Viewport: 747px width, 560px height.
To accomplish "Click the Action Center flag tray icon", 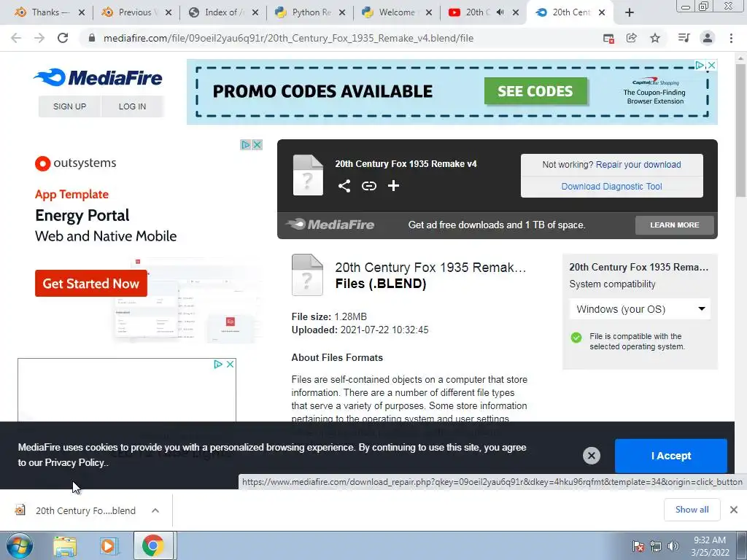I will point(638,546).
